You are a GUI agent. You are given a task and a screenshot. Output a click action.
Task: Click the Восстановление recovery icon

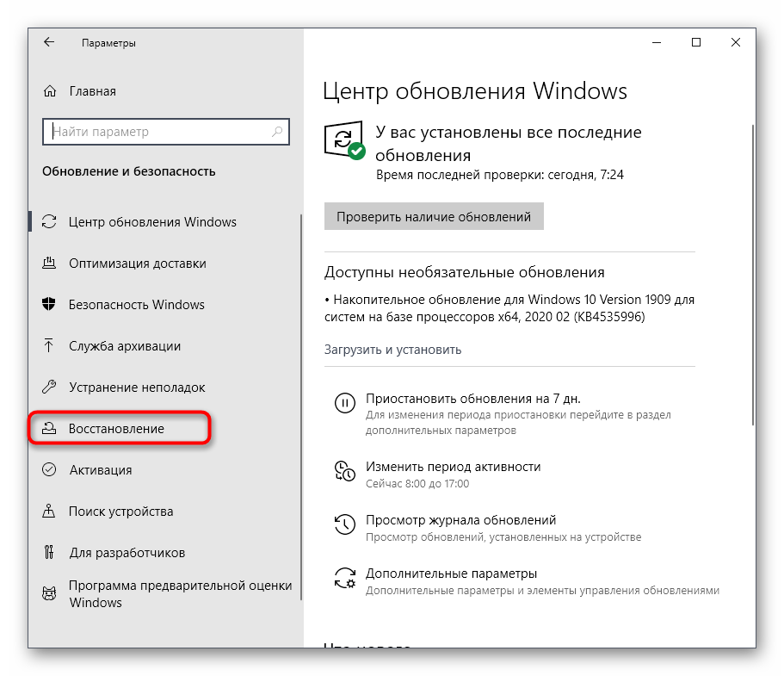49,428
